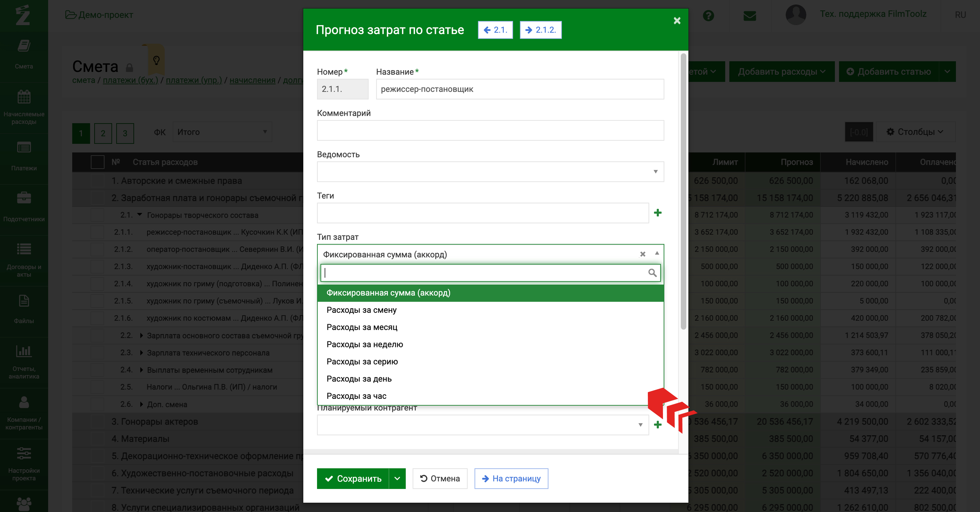Go to next article 2.1.2.
This screenshot has width=980, height=512.
click(541, 30)
